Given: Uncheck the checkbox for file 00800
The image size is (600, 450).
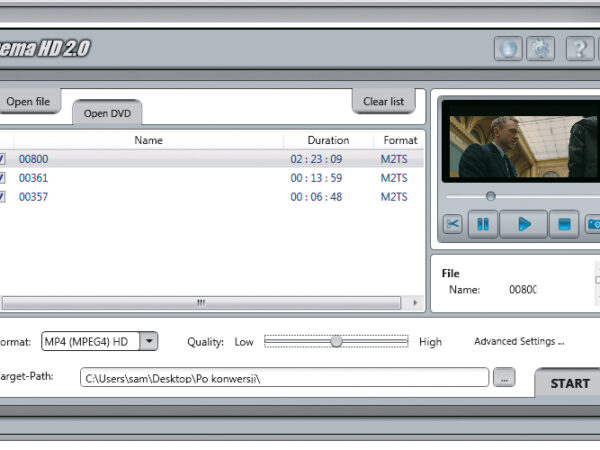Looking at the screenshot, I should [x=2, y=159].
